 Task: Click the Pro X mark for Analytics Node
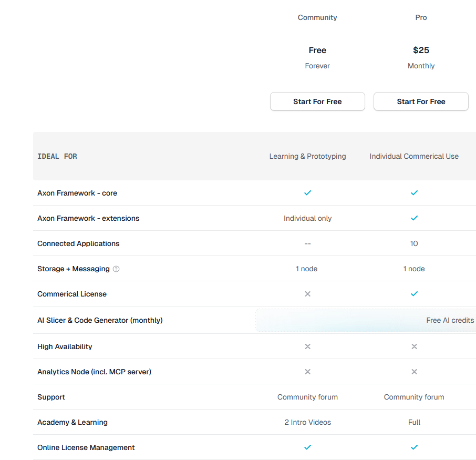[x=414, y=372]
